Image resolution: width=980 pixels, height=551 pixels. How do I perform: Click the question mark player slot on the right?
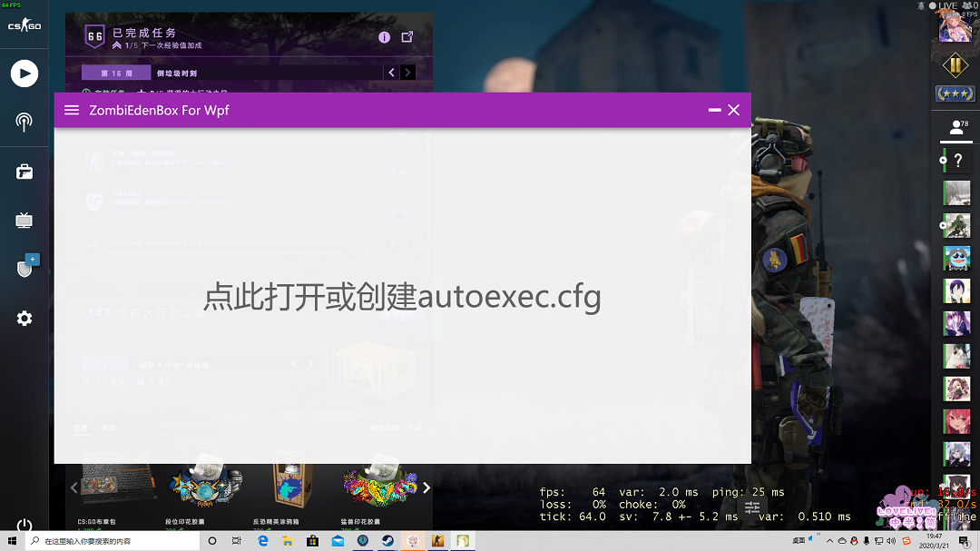[x=956, y=160]
